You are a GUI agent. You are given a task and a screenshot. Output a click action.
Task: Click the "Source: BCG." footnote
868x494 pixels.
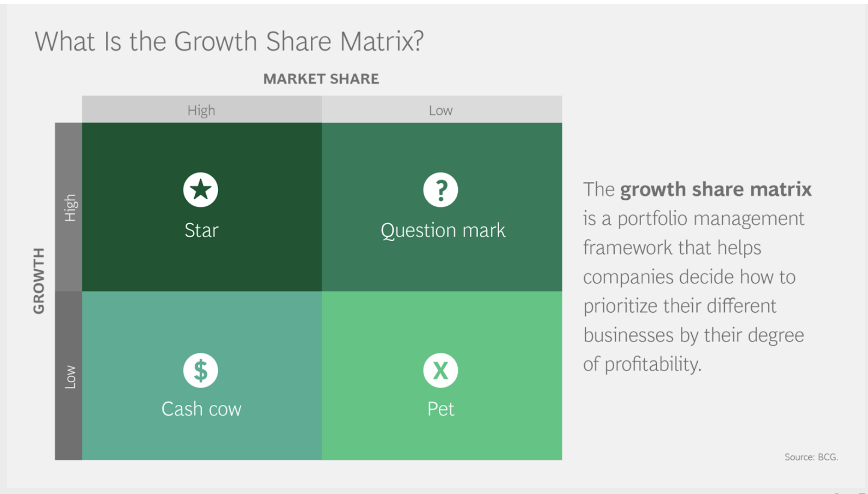coord(811,457)
